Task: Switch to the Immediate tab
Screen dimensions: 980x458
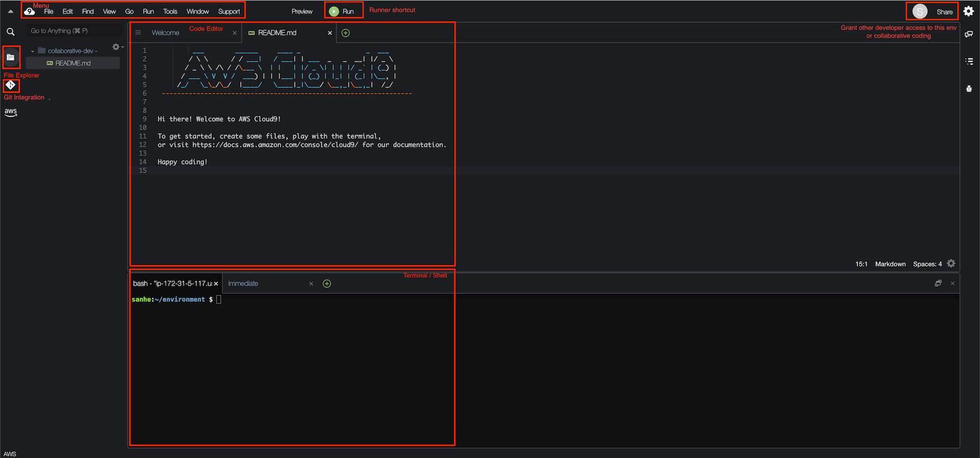Action: pos(243,283)
